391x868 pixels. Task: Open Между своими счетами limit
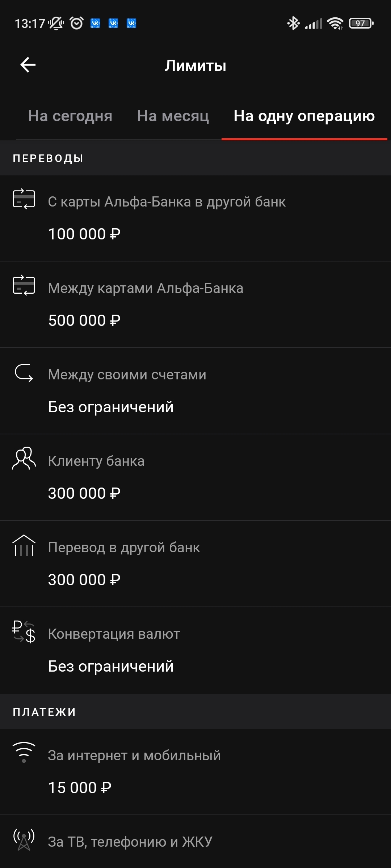pyautogui.click(x=127, y=375)
